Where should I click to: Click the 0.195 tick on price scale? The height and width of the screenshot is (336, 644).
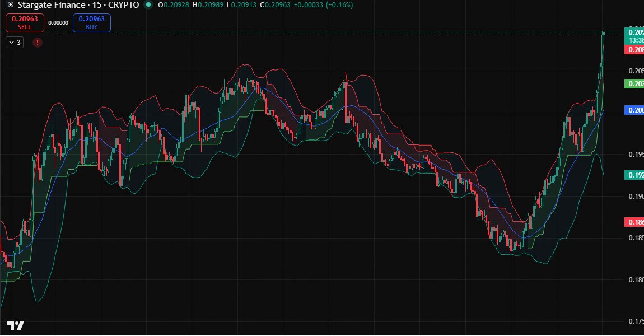pyautogui.click(x=635, y=155)
